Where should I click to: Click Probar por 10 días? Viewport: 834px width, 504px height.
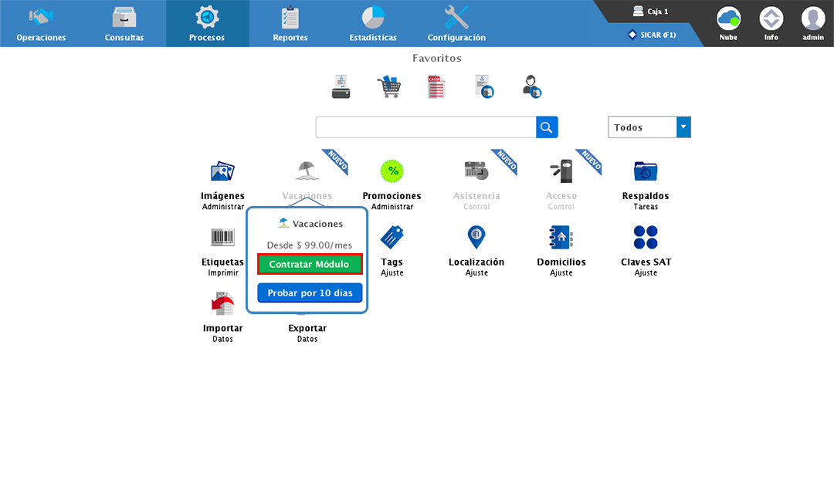tap(309, 293)
